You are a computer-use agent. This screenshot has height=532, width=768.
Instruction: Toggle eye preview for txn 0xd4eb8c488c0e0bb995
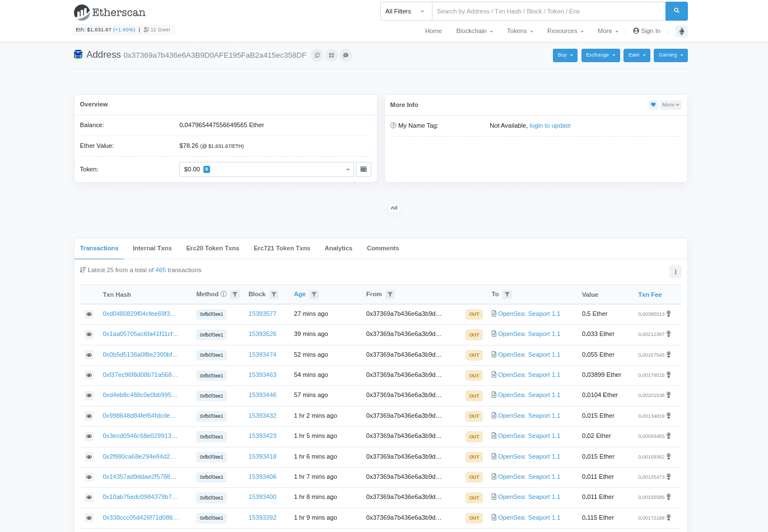coord(89,395)
